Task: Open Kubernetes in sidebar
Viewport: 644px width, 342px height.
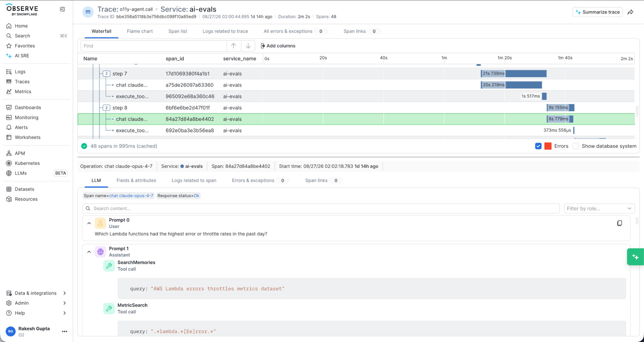Action: coord(27,163)
